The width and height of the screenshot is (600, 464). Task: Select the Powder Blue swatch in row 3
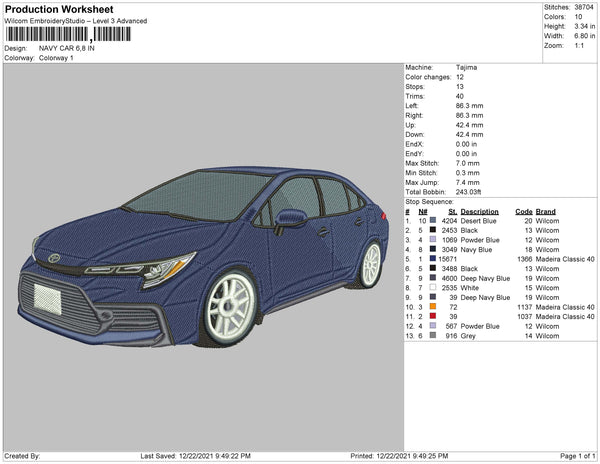point(431,241)
